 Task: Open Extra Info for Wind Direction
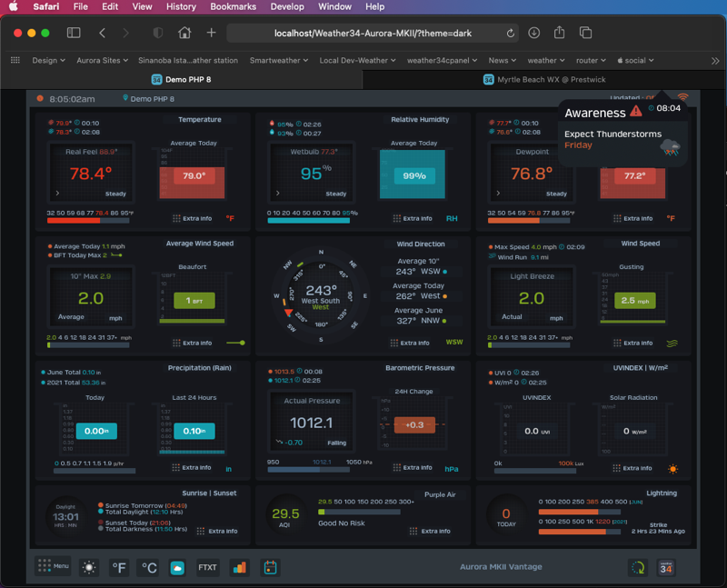[x=410, y=344]
